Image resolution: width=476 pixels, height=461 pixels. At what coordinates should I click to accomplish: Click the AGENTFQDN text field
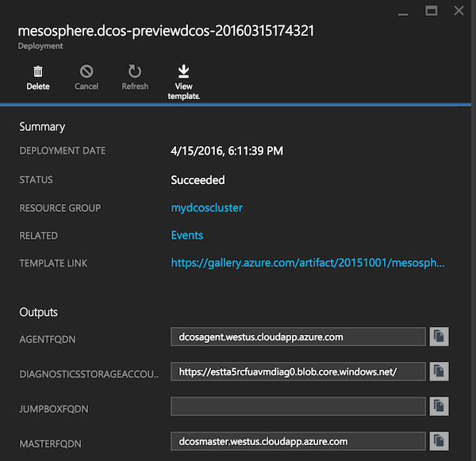click(298, 336)
